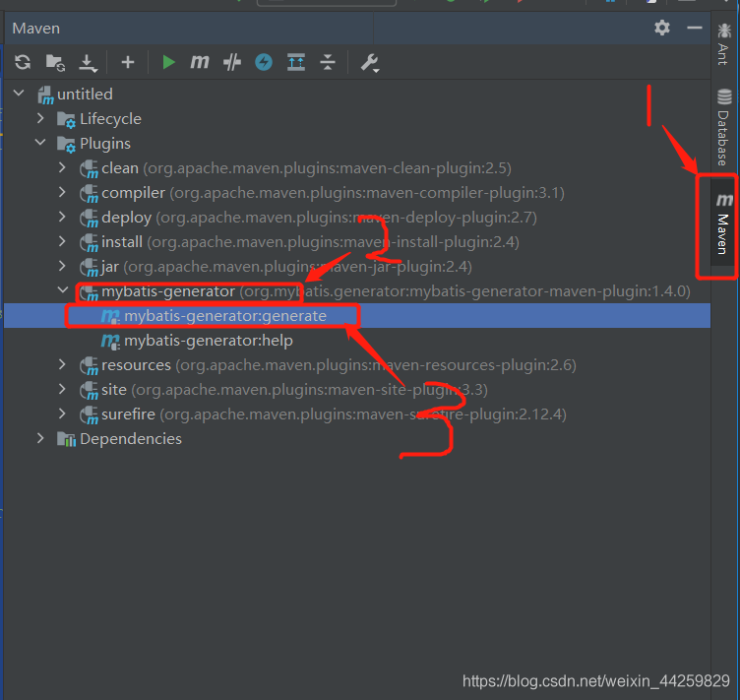Open the Ant tool window tab
740x700 pixels.
pyautogui.click(x=723, y=44)
